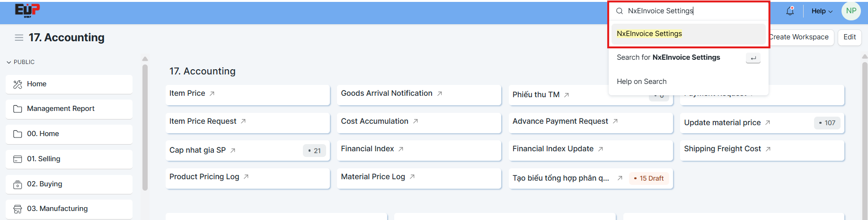Open the notifications bell
Viewport: 868px width, 220px height.
click(790, 11)
